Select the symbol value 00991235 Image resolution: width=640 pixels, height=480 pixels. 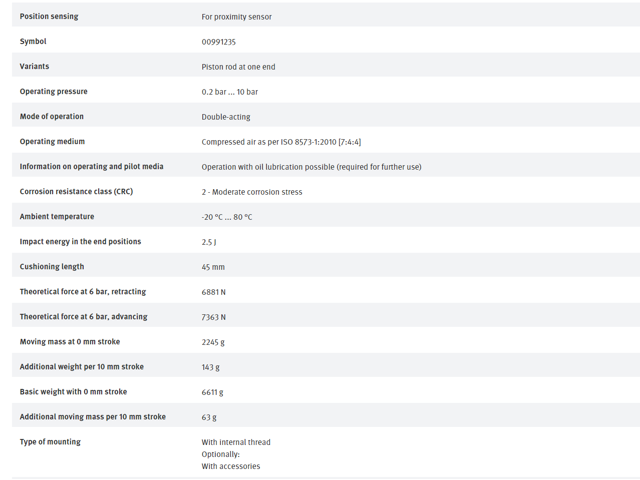(218, 42)
